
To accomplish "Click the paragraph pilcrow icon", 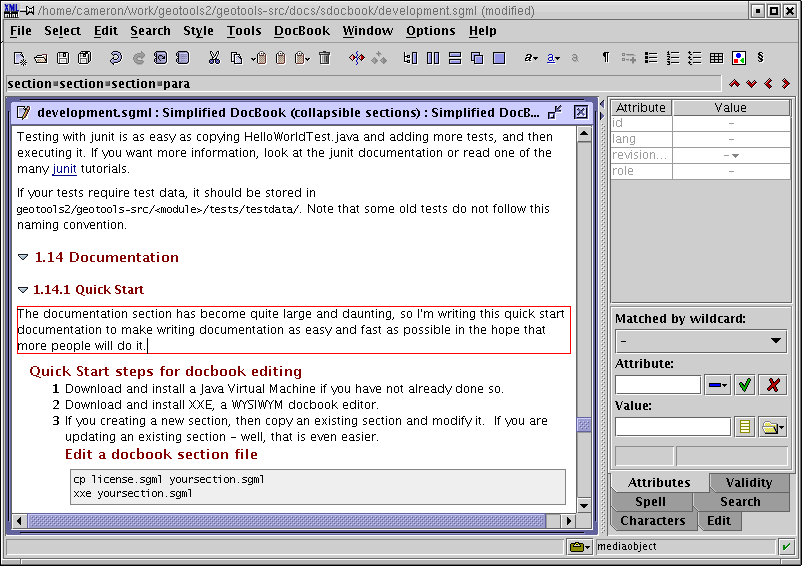I will pos(606,57).
